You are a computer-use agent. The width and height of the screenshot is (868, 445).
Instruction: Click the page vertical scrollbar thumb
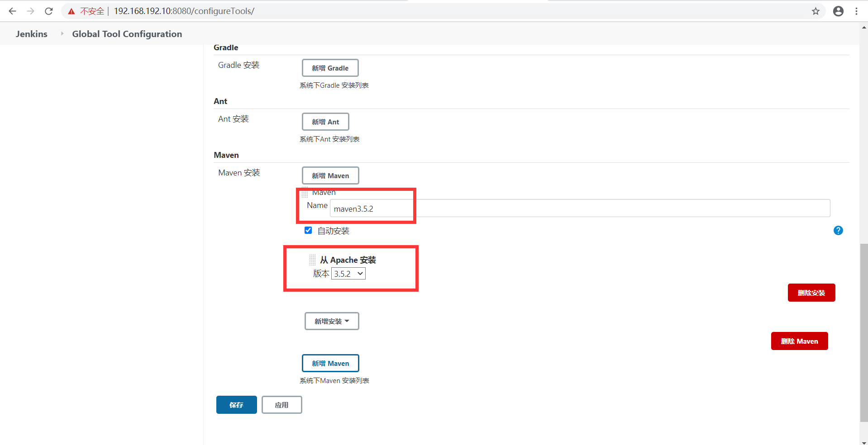864,332
